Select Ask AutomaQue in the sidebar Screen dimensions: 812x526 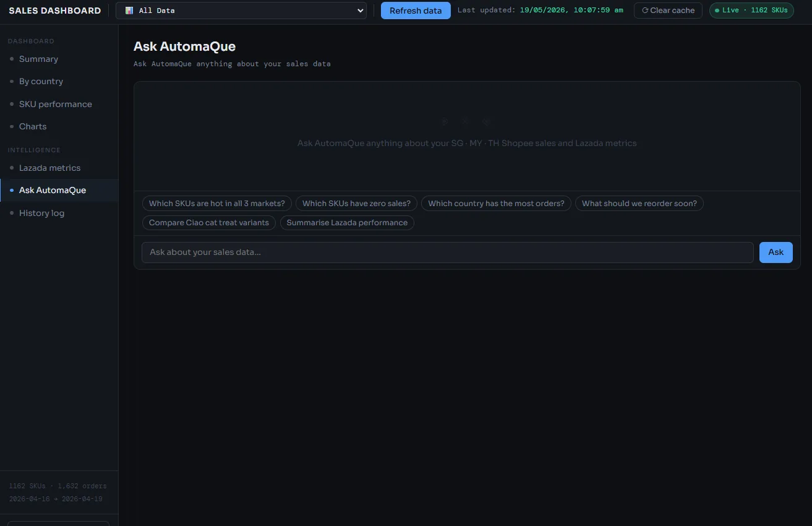coord(59,190)
